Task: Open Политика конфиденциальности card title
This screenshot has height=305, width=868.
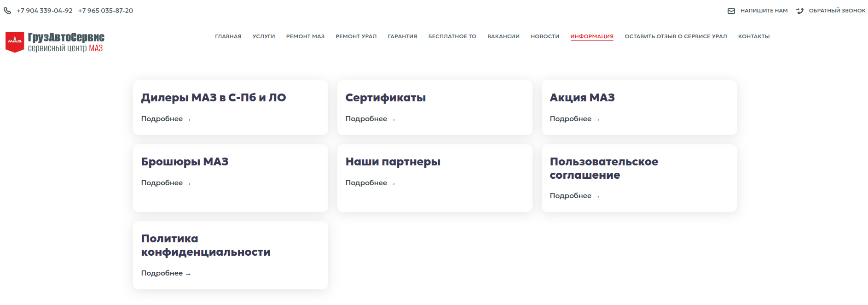Action: coord(206,245)
